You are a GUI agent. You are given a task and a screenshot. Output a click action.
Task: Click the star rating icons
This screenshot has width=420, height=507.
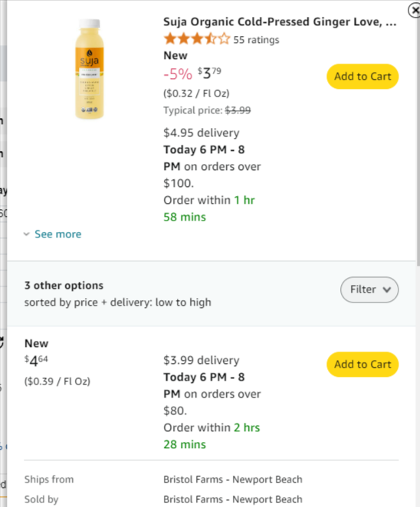tap(197, 39)
